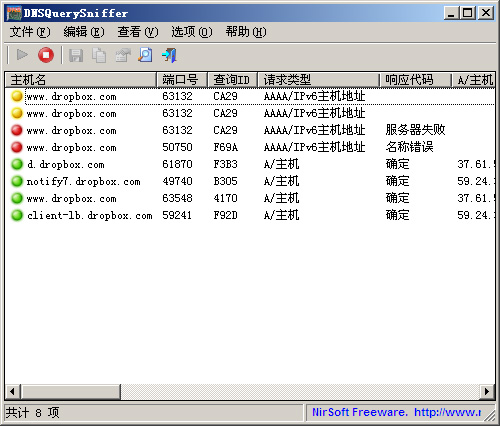
Task: Stop capturing with the red stop icon
Action: point(46,55)
